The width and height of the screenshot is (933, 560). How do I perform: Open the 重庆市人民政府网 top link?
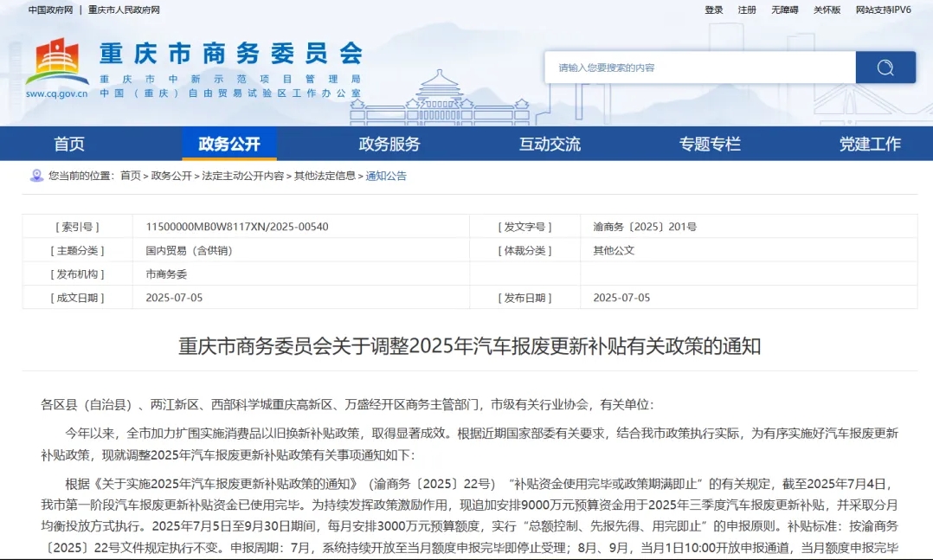pos(124,10)
